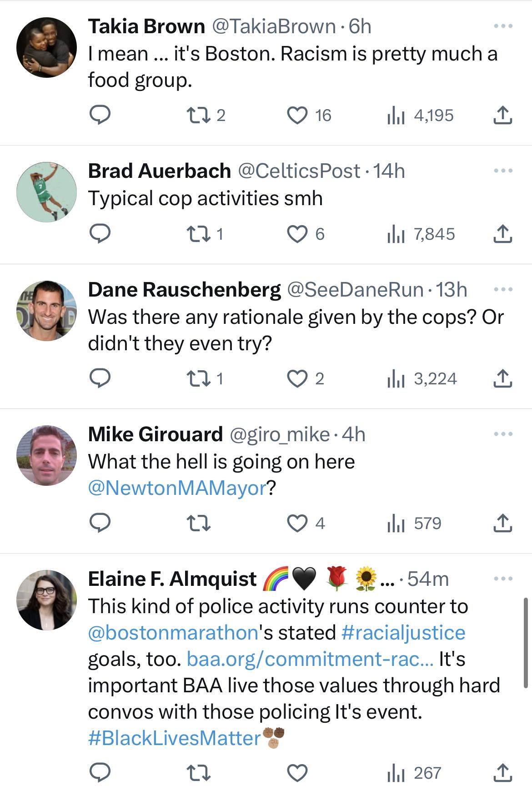Share Elaine F. Almquist's tweet

pos(502,773)
